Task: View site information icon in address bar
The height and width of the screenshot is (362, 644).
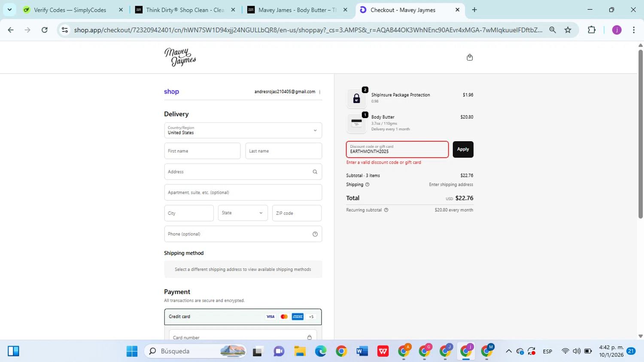Action: (x=65, y=30)
